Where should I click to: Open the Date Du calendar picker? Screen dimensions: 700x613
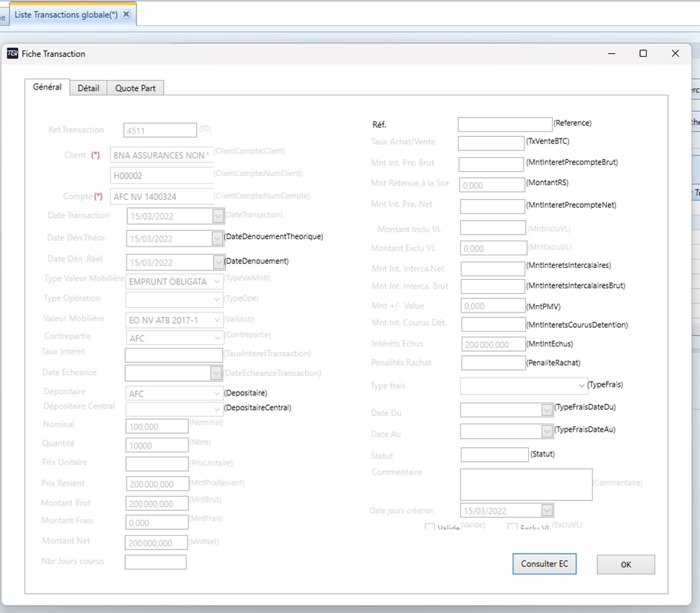tap(547, 409)
